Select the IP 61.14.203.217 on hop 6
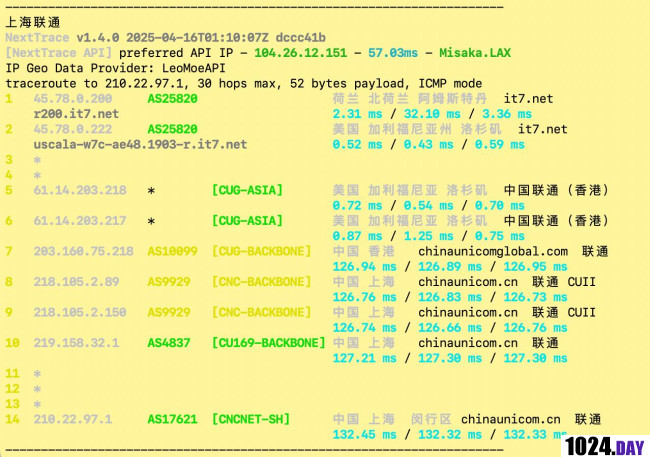 [80, 221]
